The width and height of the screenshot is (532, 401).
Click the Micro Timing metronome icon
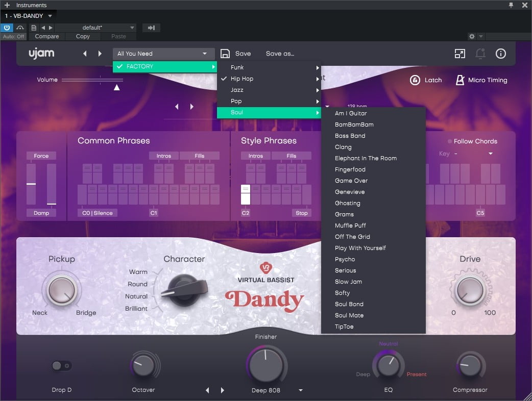click(460, 80)
